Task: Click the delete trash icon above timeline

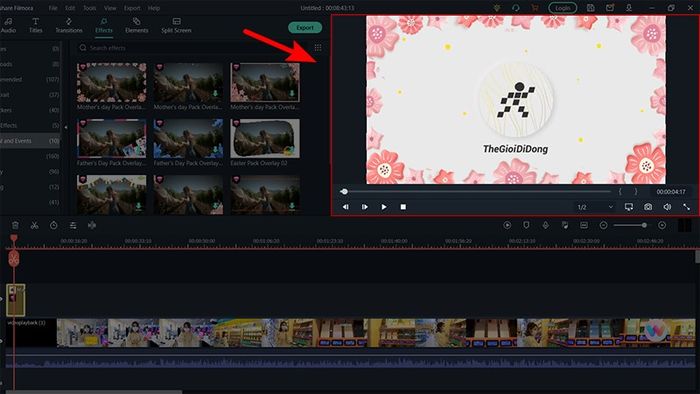Action: pos(15,225)
